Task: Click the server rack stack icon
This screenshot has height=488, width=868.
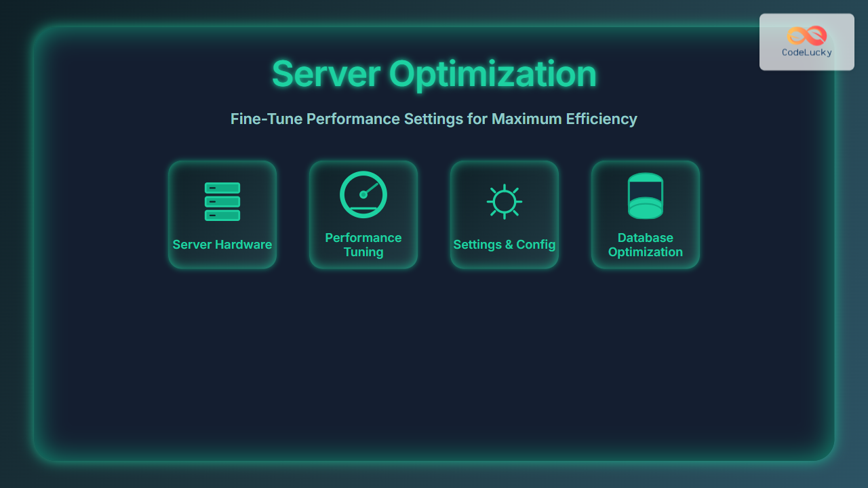Action: click(x=222, y=201)
